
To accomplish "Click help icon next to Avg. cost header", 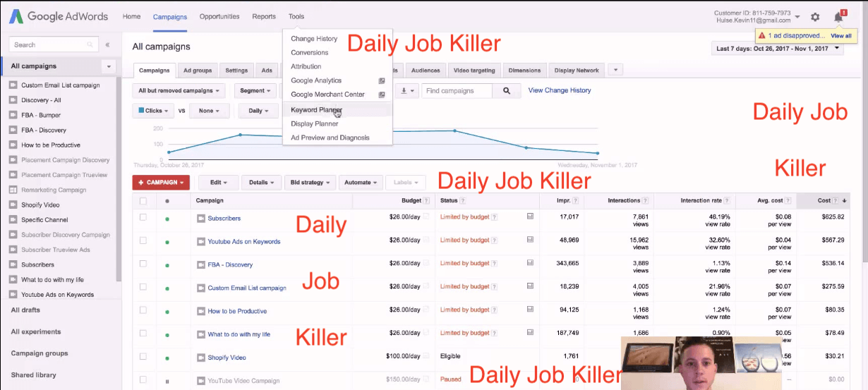I will [789, 201].
